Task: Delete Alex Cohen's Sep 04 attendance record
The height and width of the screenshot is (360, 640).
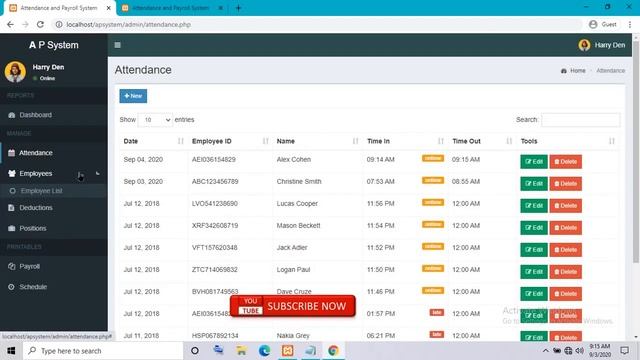Action: point(566,162)
